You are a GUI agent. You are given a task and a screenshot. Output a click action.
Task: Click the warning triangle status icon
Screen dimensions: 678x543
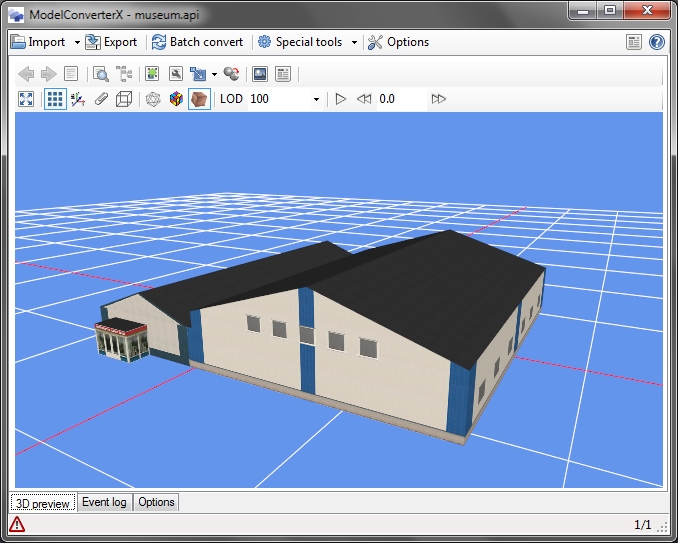17,525
